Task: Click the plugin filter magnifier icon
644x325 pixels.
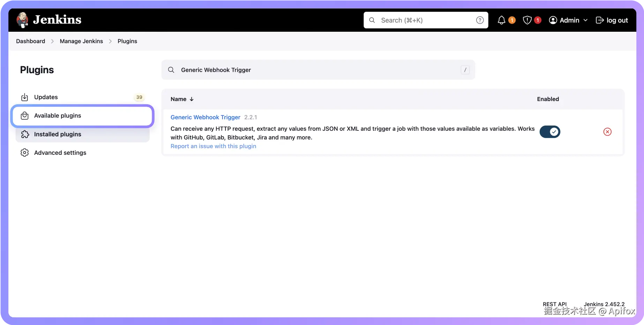Action: [x=171, y=70]
